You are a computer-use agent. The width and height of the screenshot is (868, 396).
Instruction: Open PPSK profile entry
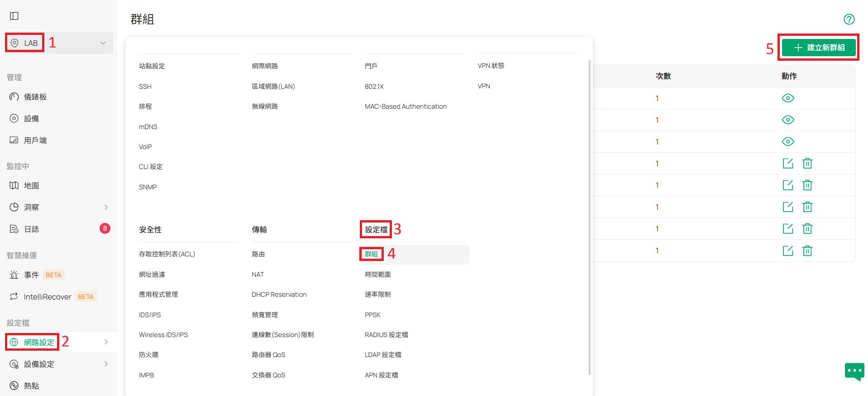tap(372, 315)
